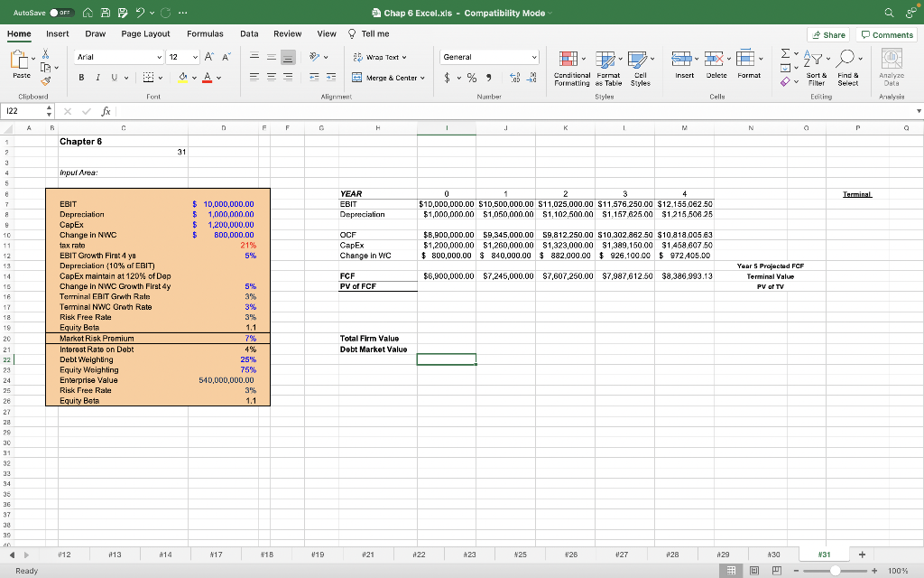Viewport: 924px width, 578px height.
Task: Click Merge & Center
Action: click(384, 78)
